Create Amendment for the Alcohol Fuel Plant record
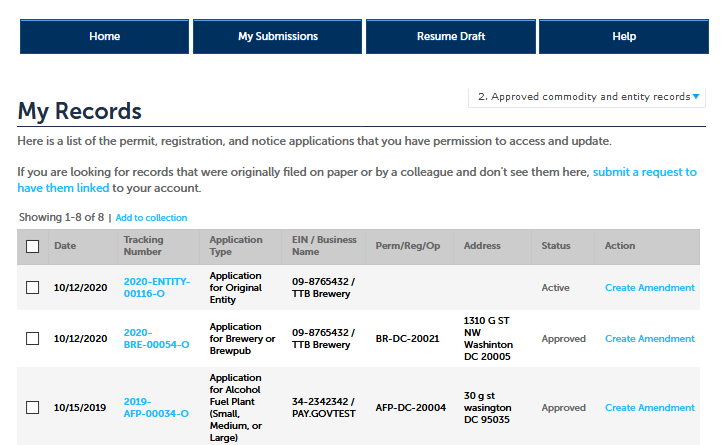 [649, 408]
